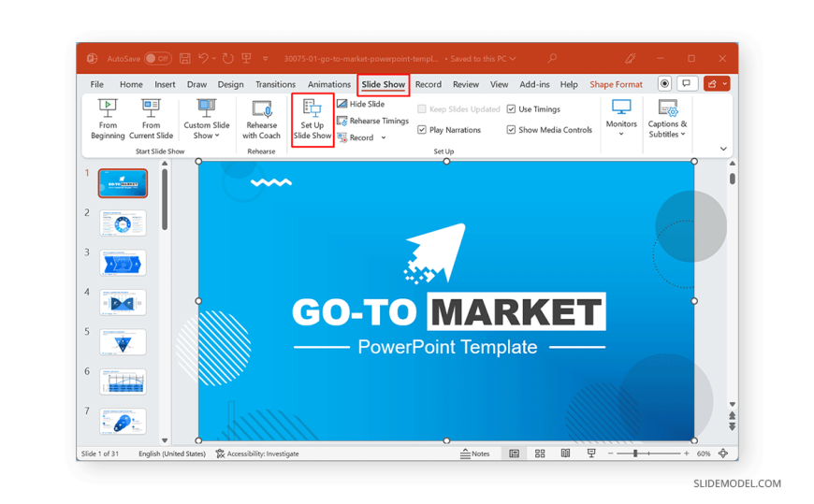Switch to the Review tab
The image size is (814, 504).
466,84
